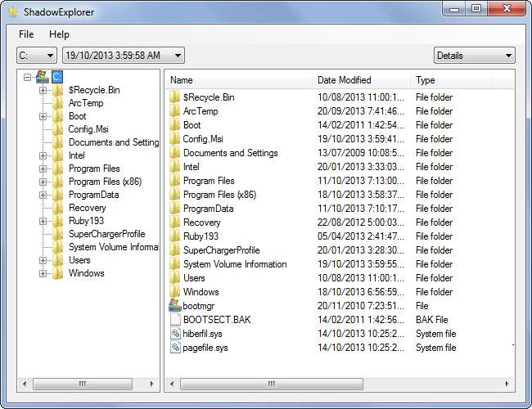Click Program Files (x86) folder icon in list
This screenshot has width=532, height=409.
click(x=174, y=195)
